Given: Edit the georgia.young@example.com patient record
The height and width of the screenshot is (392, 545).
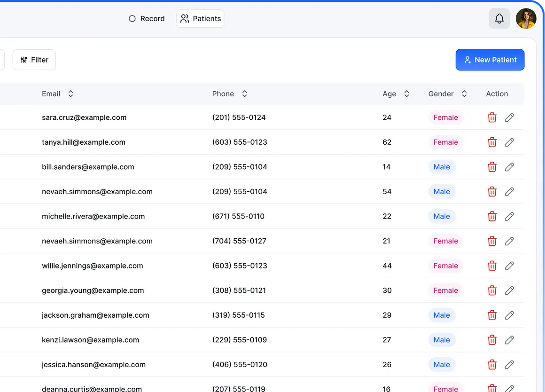Looking at the screenshot, I should pyautogui.click(x=509, y=290).
